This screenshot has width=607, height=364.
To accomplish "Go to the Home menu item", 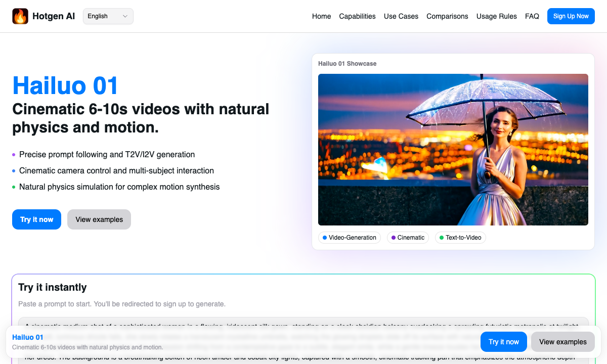I will click(x=321, y=16).
